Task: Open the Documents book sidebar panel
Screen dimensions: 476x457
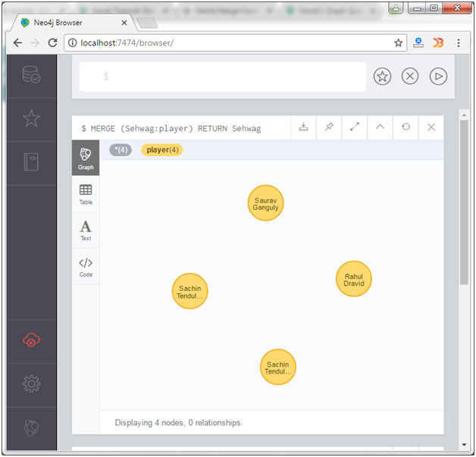Action: (x=31, y=161)
